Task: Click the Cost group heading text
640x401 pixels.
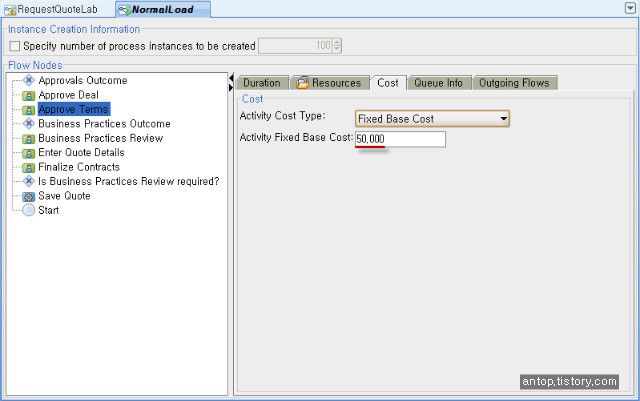Action: (x=253, y=99)
